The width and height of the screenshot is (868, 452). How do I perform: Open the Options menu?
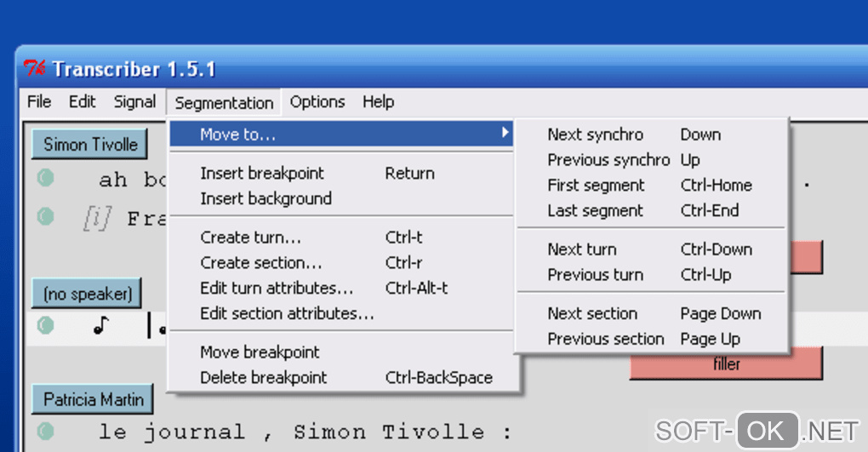pyautogui.click(x=317, y=102)
